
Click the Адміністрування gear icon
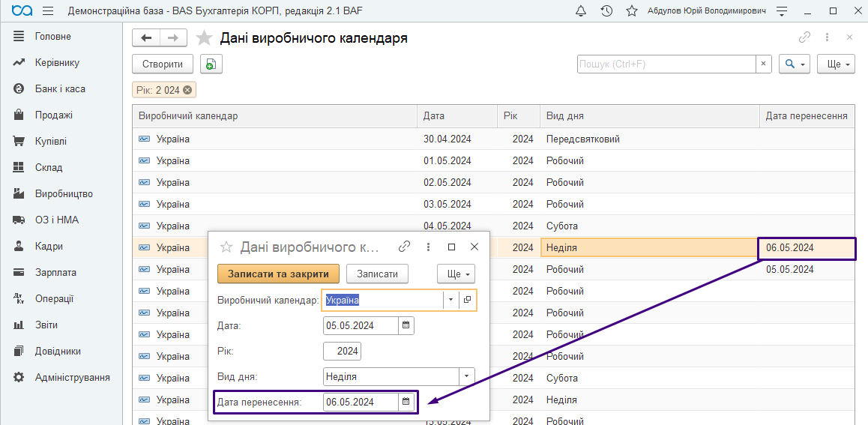coord(19,378)
